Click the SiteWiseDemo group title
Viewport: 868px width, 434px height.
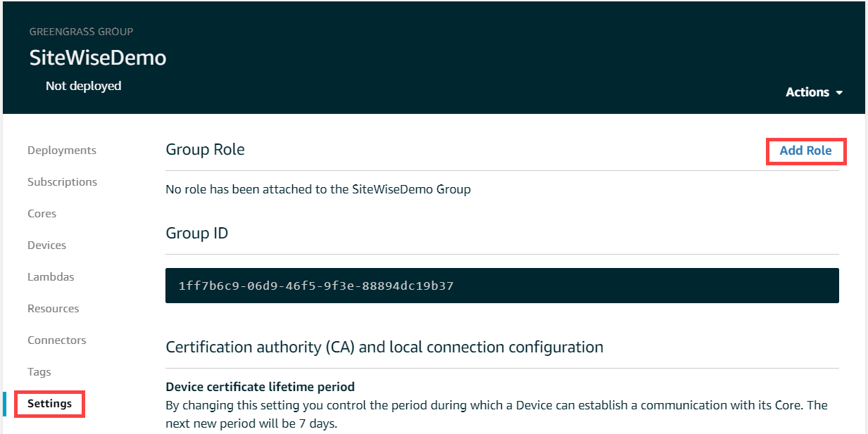[x=98, y=58]
